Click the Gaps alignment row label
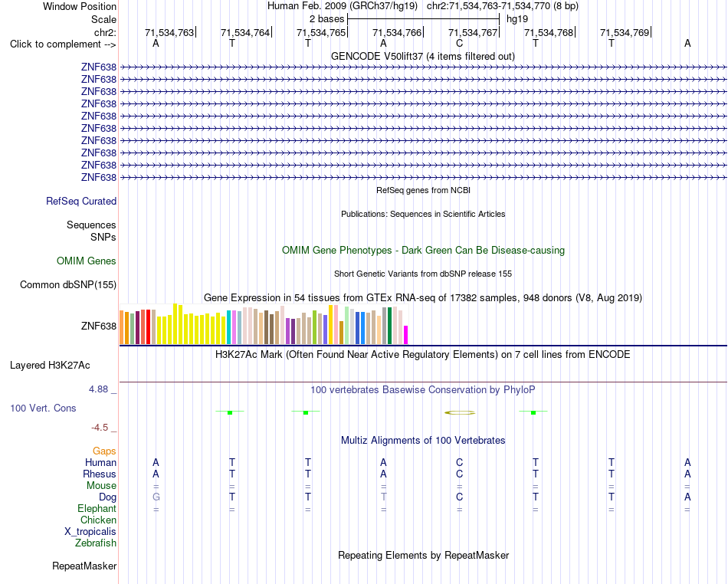 104,451
